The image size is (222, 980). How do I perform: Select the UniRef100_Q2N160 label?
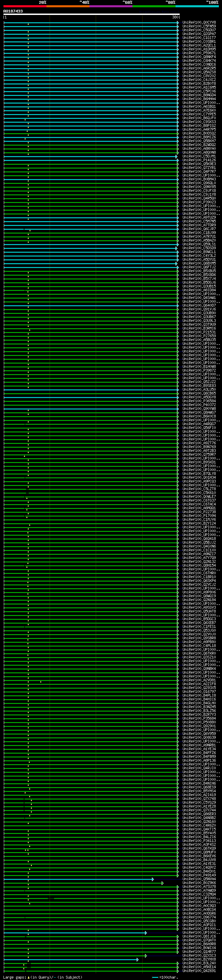(199, 822)
